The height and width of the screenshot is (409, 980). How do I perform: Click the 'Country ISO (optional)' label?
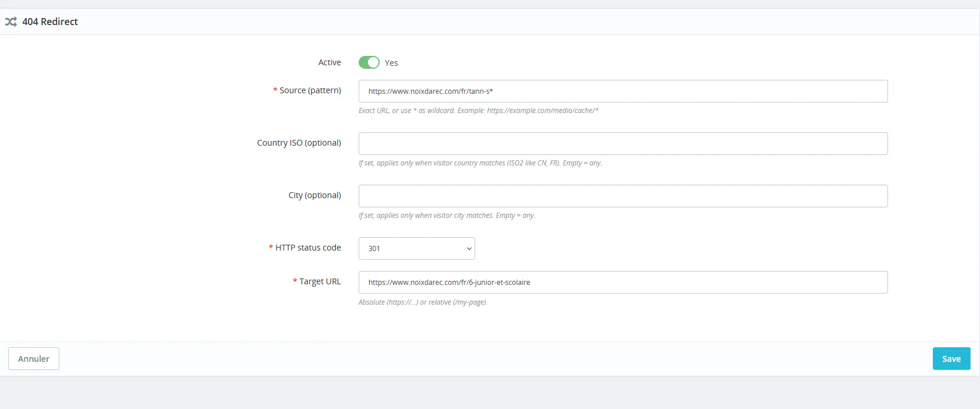pyautogui.click(x=299, y=143)
